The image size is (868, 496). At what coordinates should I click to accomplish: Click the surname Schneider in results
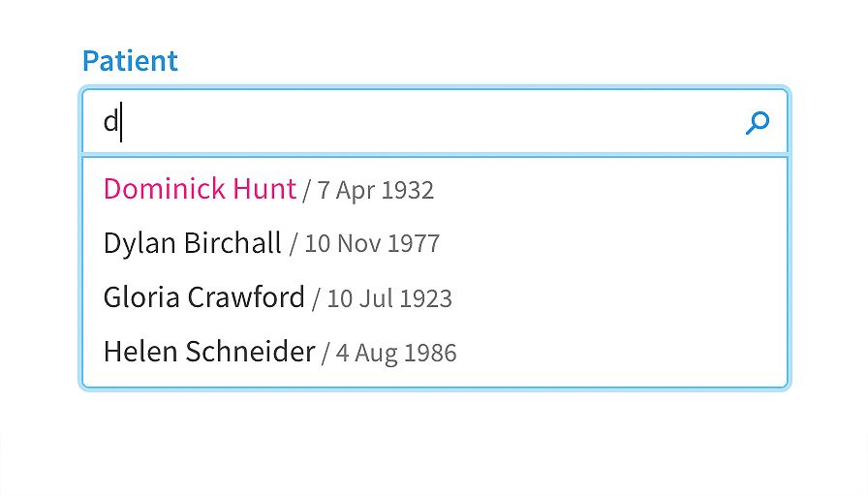(250, 351)
